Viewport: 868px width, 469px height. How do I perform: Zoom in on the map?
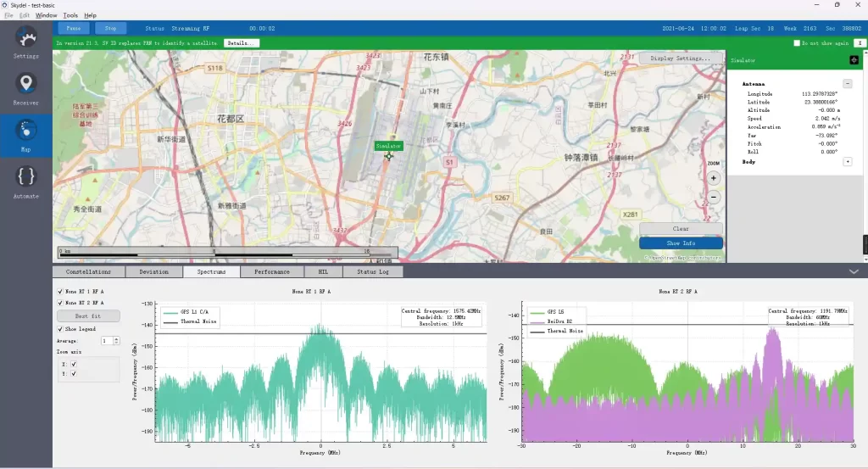tap(714, 178)
